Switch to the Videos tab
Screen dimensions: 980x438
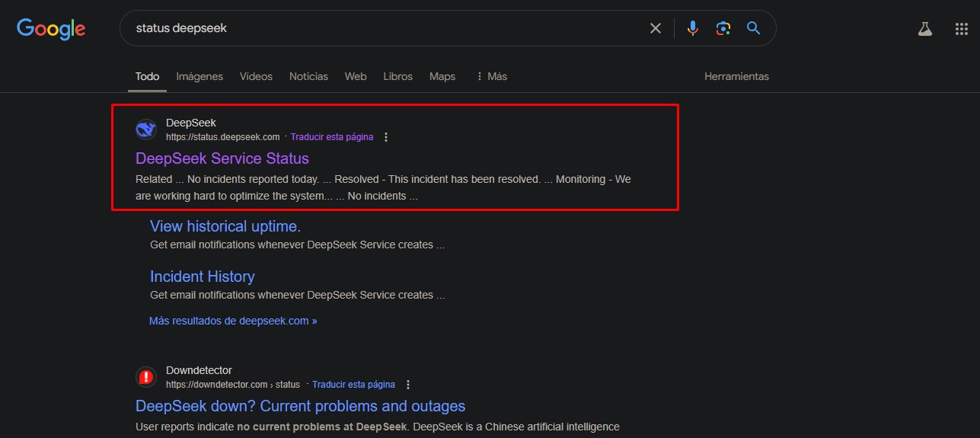(256, 76)
